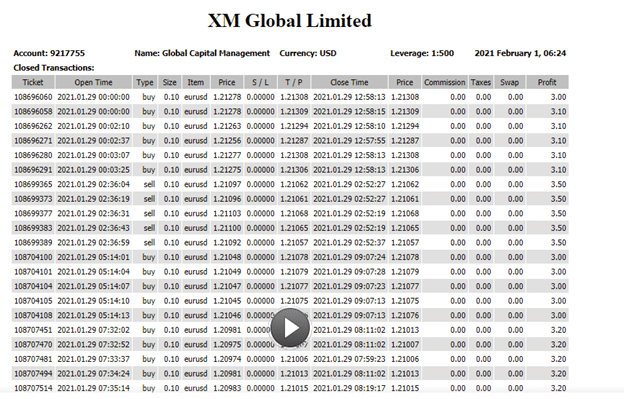This screenshot has width=624, height=399.
Task: Click the Item column header
Action: 196,82
